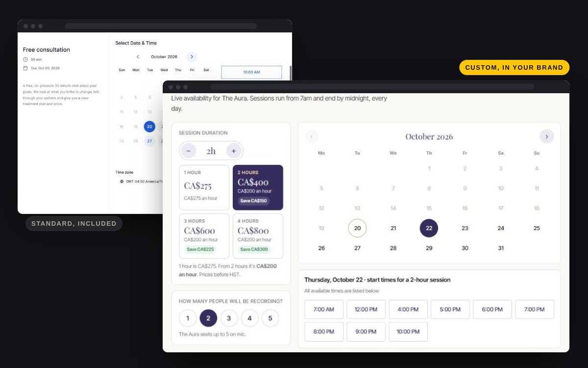Click the clock icon beside 30 min
This screenshot has width=588, height=368.
pyautogui.click(x=25, y=59)
